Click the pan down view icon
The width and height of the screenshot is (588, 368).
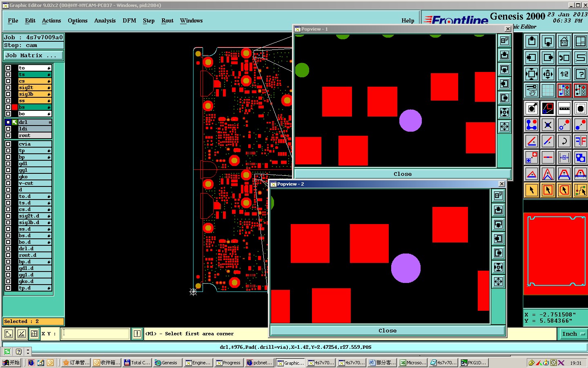point(548,41)
